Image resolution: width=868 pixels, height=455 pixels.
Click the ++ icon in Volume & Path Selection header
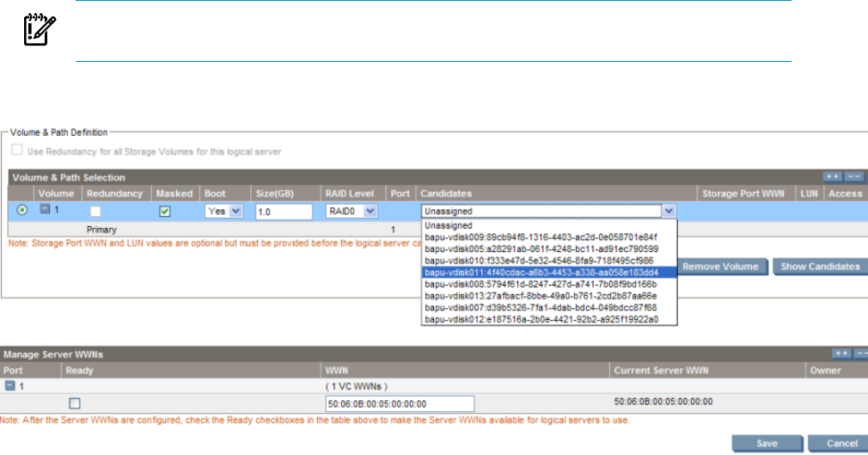pos(832,176)
